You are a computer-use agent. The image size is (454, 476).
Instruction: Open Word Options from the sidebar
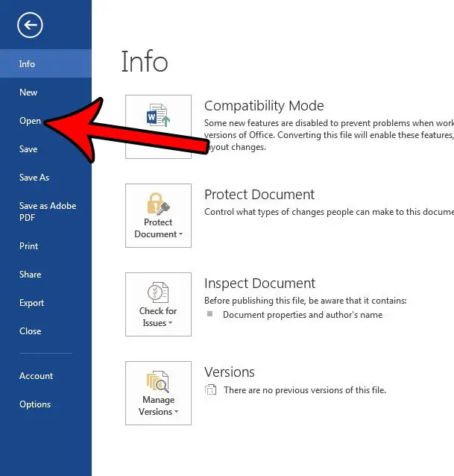pyautogui.click(x=35, y=404)
